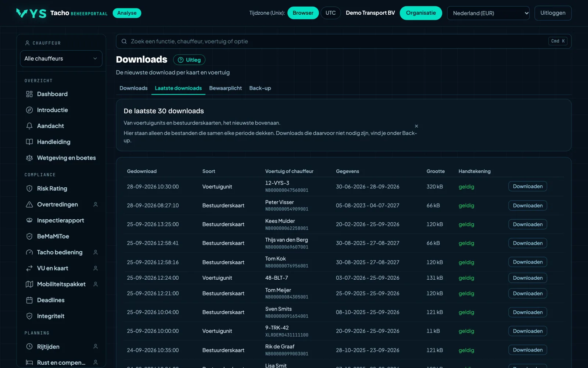Open the Risk Rating shield icon
Image resolution: width=588 pixels, height=368 pixels.
29,188
